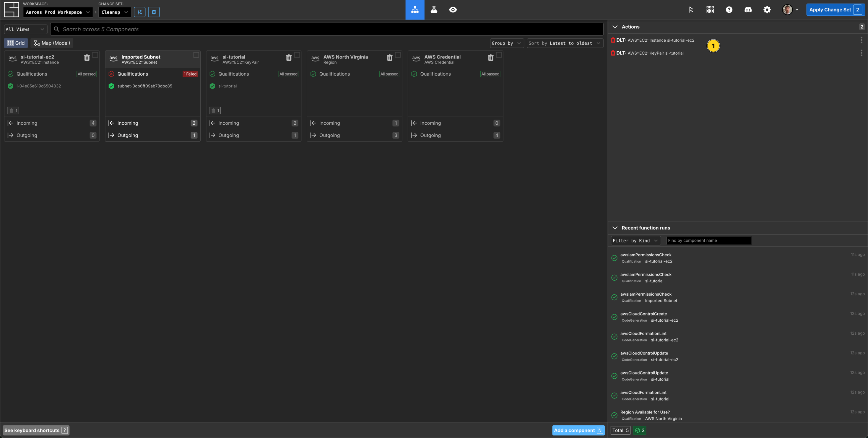Click Apply Change Set button
This screenshot has height=438, width=868.
click(836, 10)
